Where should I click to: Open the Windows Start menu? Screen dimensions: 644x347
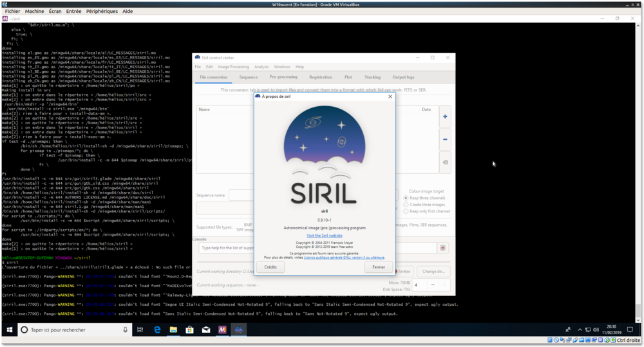coord(10,330)
